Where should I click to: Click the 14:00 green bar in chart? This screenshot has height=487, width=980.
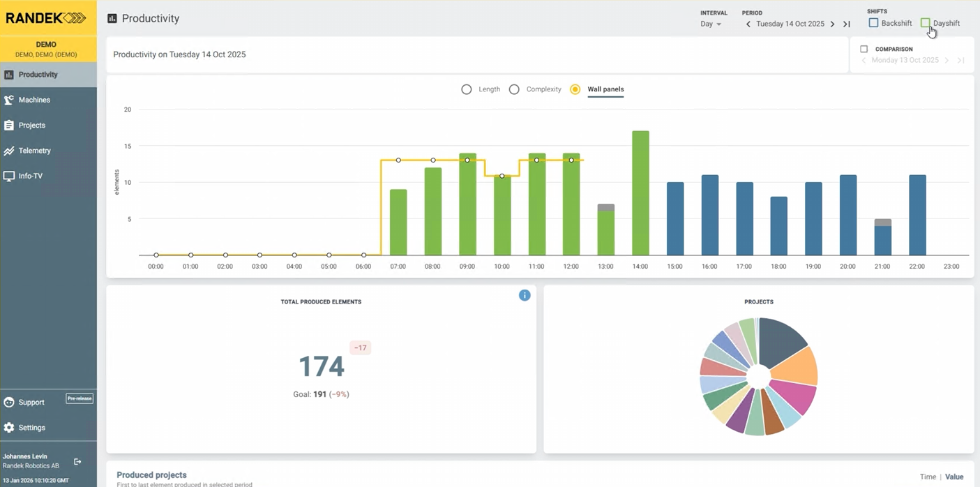[640, 193]
